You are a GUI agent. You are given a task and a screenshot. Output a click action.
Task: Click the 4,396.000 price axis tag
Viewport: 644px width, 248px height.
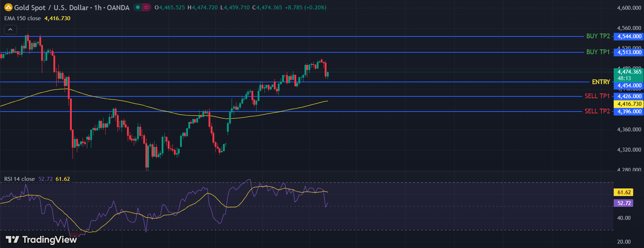pos(629,112)
